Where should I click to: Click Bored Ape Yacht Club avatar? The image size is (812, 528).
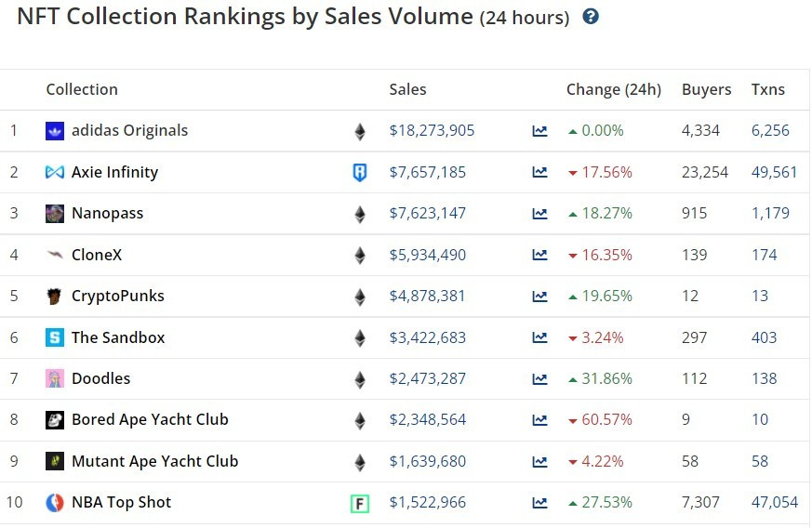point(55,420)
